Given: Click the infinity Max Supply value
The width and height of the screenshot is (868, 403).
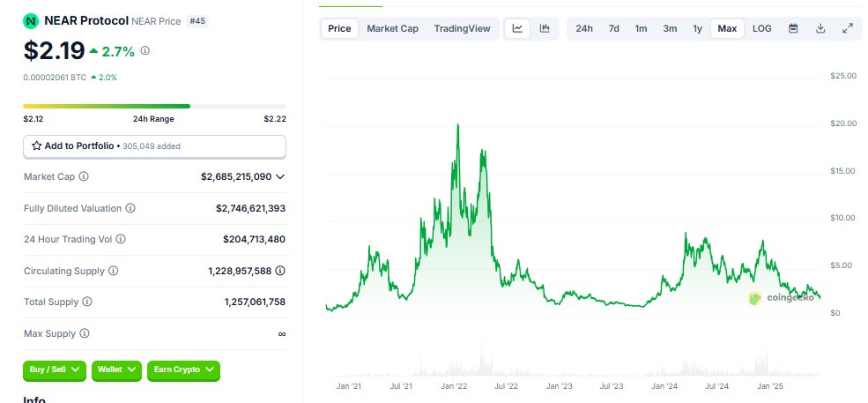Looking at the screenshot, I should point(282,333).
